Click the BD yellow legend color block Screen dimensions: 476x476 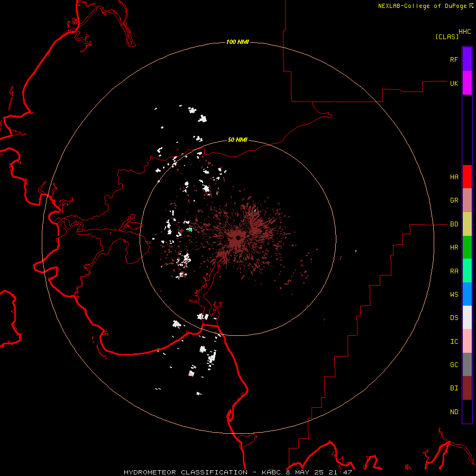467,224
